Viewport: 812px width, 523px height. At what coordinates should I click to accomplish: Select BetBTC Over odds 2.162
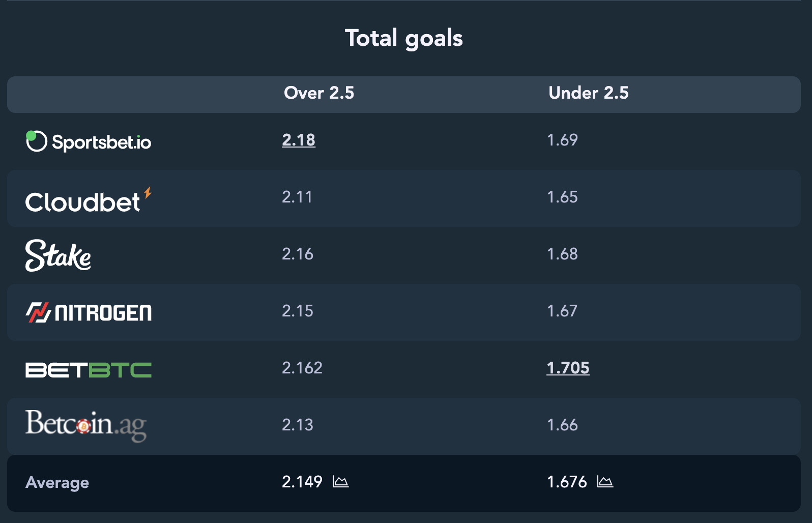pyautogui.click(x=302, y=368)
